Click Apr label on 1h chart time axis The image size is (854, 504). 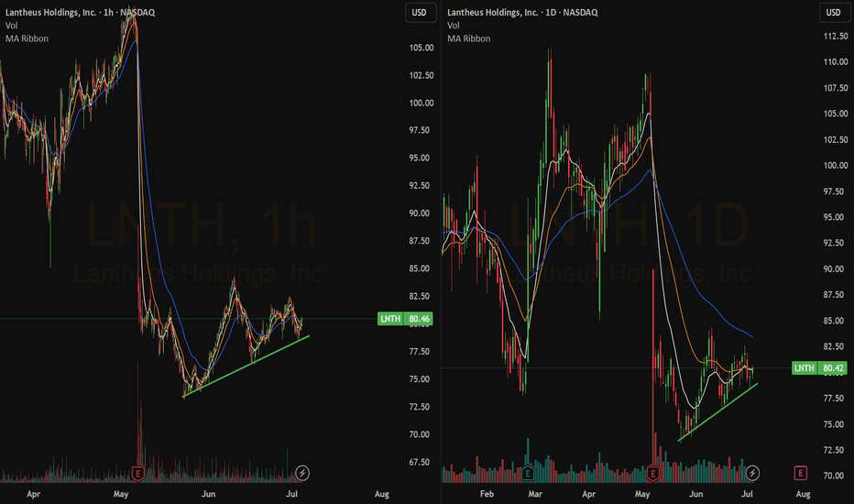coord(33,494)
